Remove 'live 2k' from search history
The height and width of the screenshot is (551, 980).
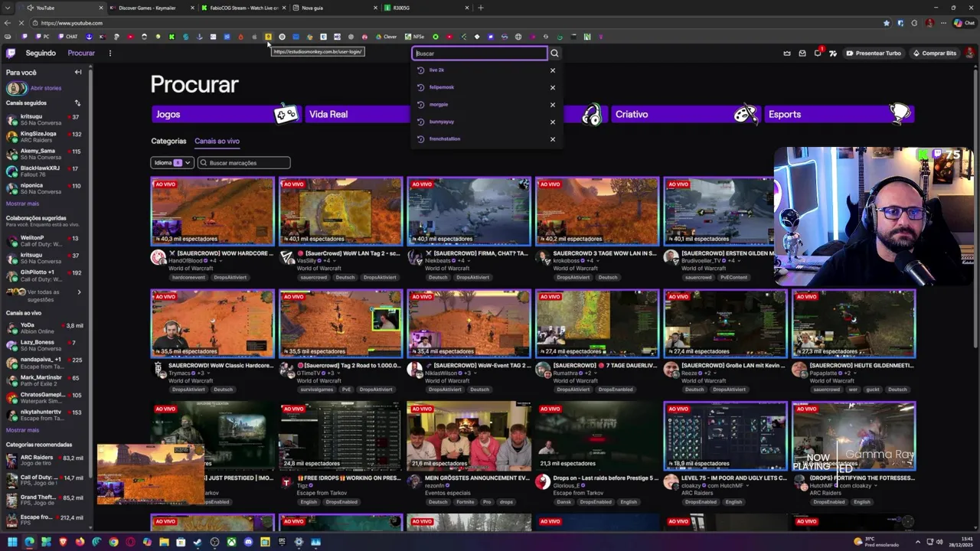coord(553,70)
